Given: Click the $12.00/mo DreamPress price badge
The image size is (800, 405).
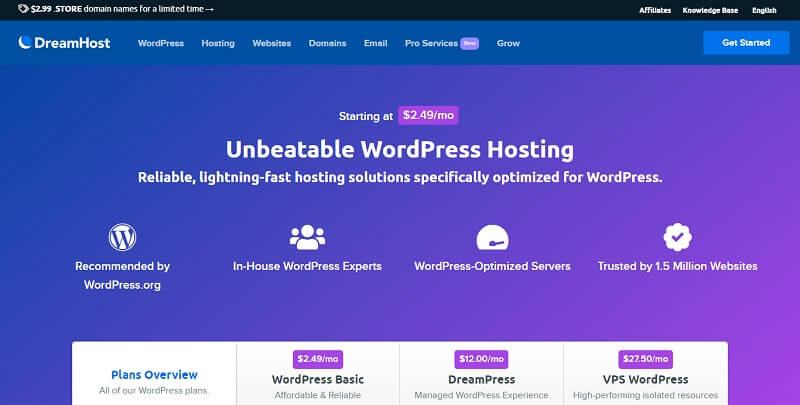Looking at the screenshot, I should pos(481,359).
